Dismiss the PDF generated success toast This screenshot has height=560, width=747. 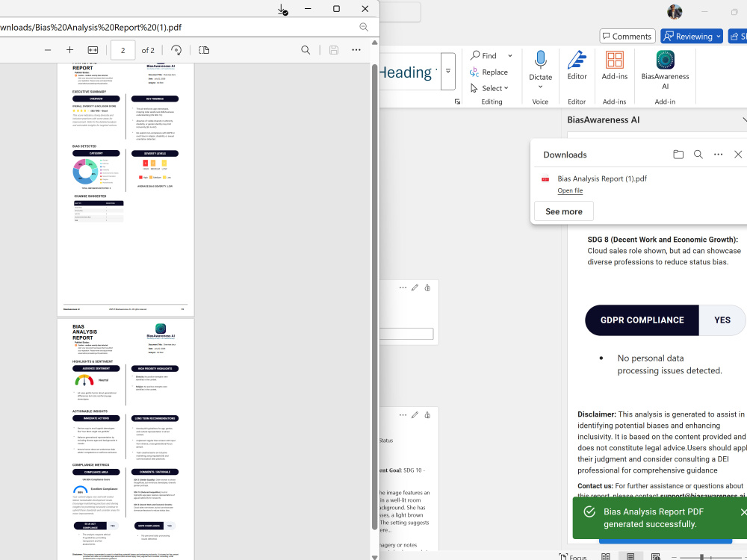coord(743,512)
